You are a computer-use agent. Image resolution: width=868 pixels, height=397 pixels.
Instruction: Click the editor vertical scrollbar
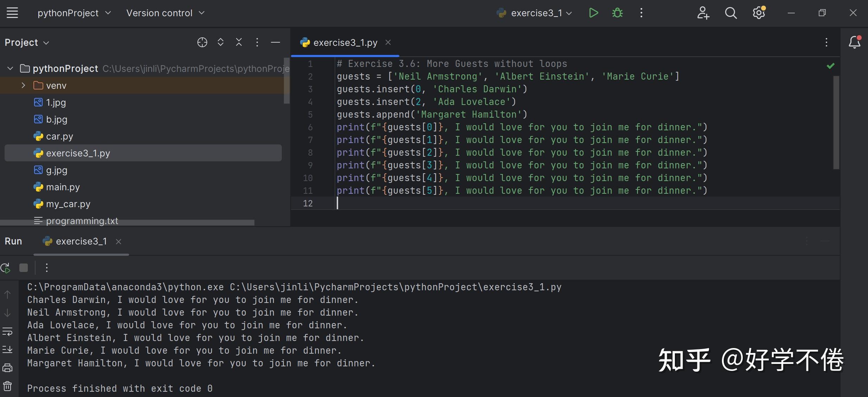click(836, 123)
